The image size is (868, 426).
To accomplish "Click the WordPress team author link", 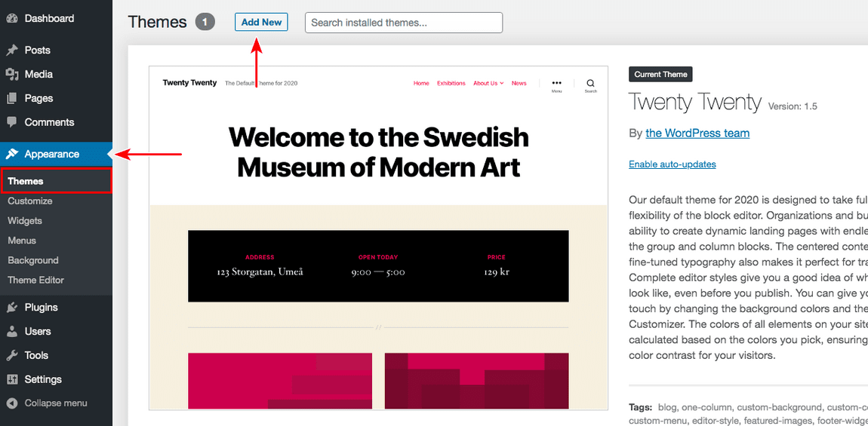I will (697, 133).
